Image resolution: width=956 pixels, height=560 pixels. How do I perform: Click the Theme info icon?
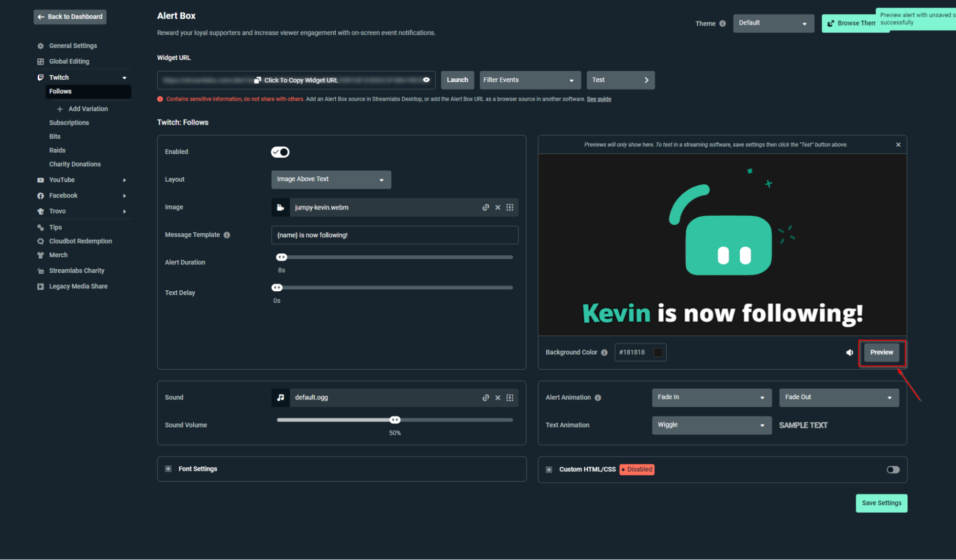pyautogui.click(x=722, y=23)
